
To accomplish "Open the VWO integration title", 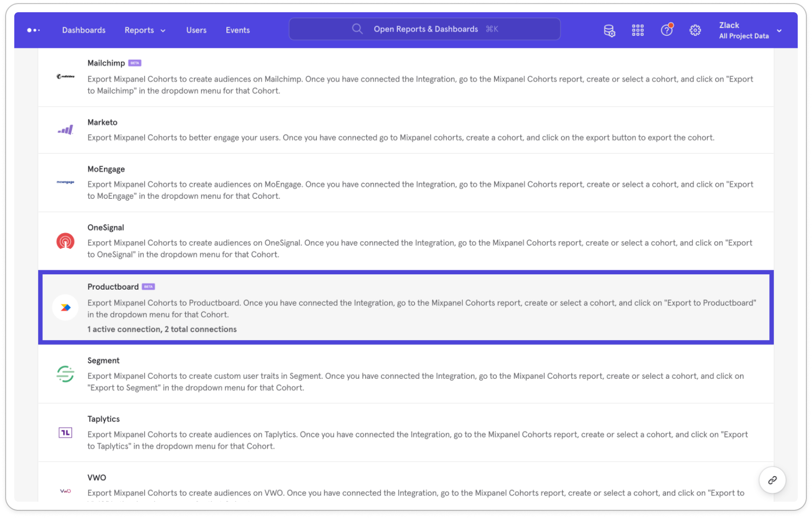I will pyautogui.click(x=97, y=478).
